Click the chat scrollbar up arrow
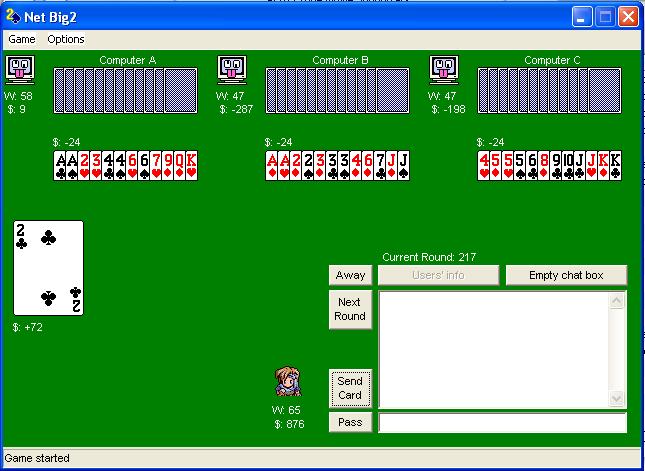The width and height of the screenshot is (645, 471). pos(616,301)
